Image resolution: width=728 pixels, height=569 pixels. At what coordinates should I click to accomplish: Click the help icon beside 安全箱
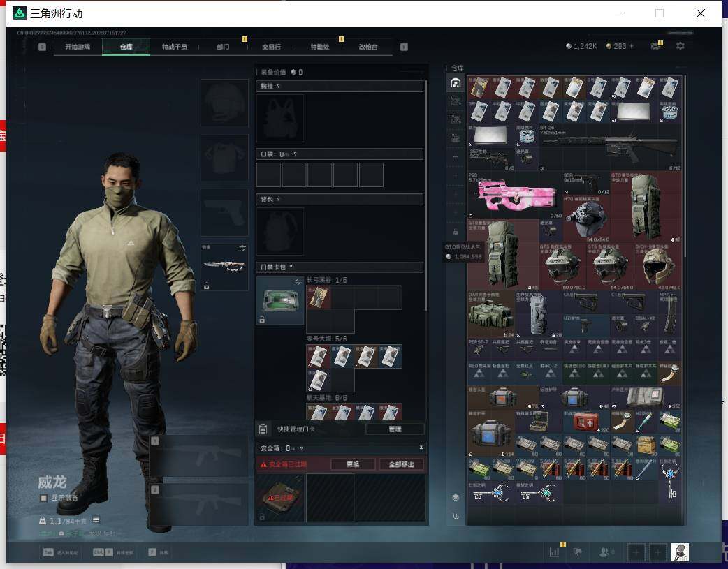(301, 448)
